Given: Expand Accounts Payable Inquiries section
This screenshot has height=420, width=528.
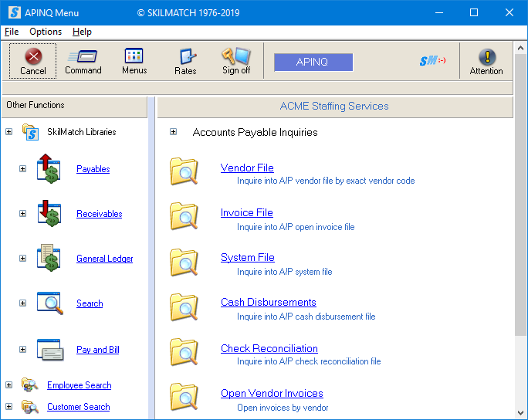Looking at the screenshot, I should (x=173, y=132).
